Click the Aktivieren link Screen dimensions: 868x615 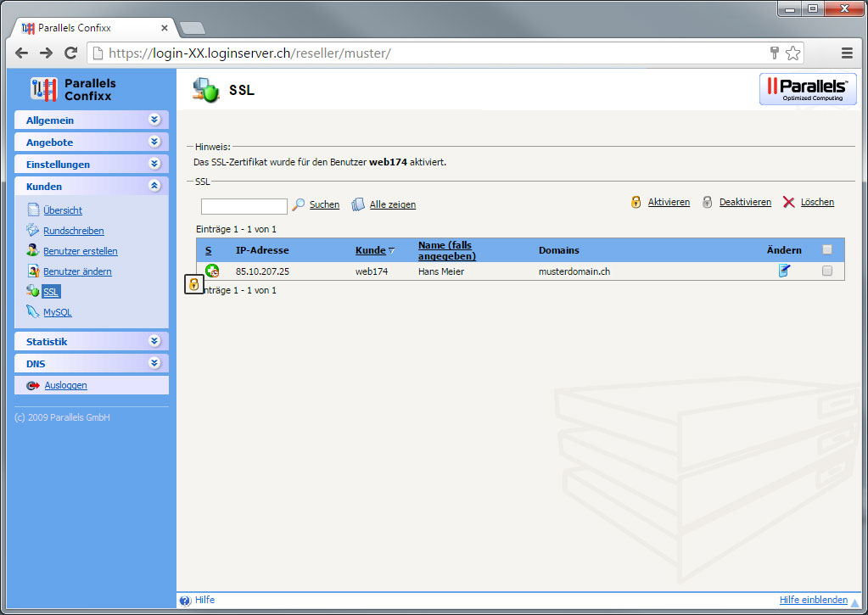tap(669, 202)
